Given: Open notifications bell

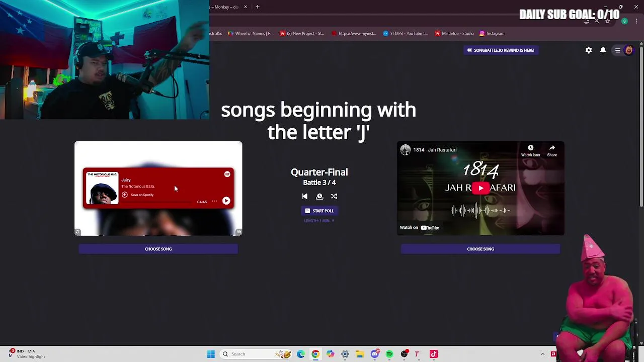Looking at the screenshot, I should tap(603, 50).
